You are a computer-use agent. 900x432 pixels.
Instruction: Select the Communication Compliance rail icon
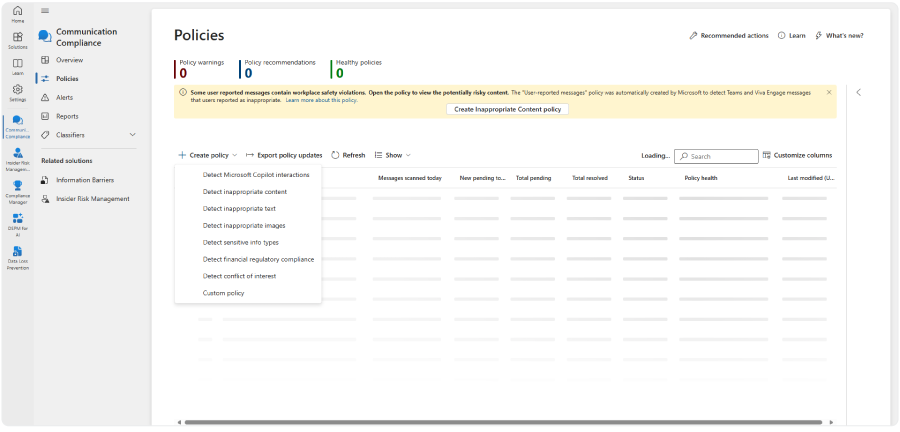point(18,127)
